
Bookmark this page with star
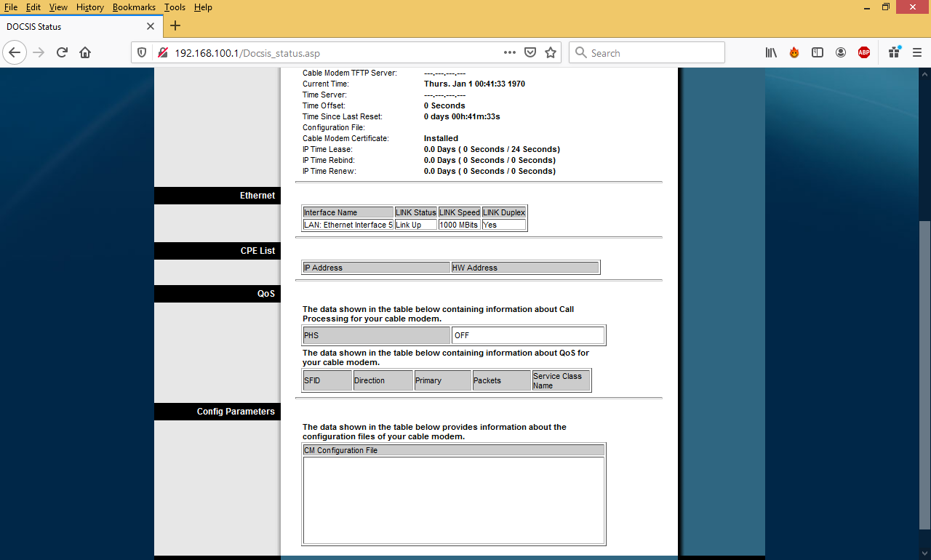pyautogui.click(x=551, y=52)
